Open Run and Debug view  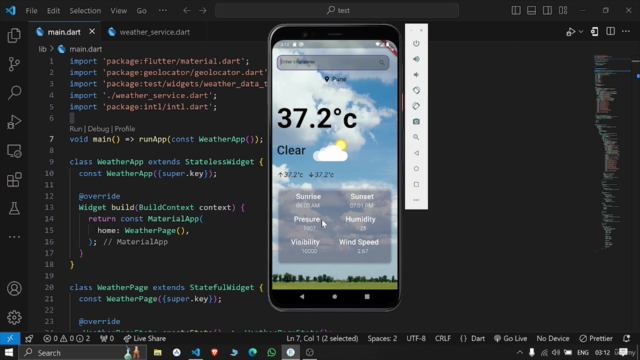click(x=14, y=122)
